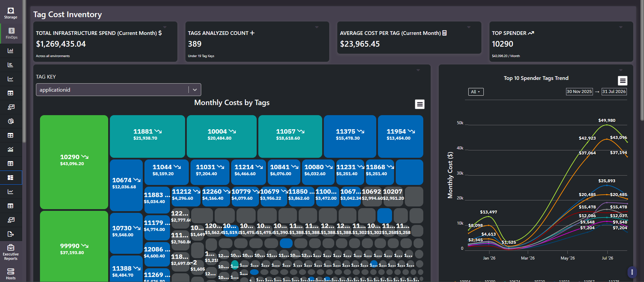Open the applicationid tag key dropdown

pyautogui.click(x=119, y=90)
